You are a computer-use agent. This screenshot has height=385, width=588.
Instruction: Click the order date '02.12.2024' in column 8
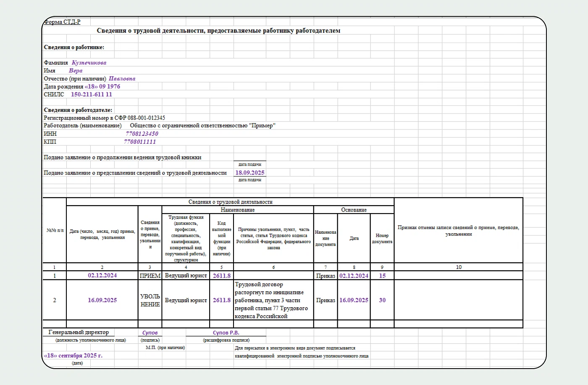pyautogui.click(x=354, y=276)
